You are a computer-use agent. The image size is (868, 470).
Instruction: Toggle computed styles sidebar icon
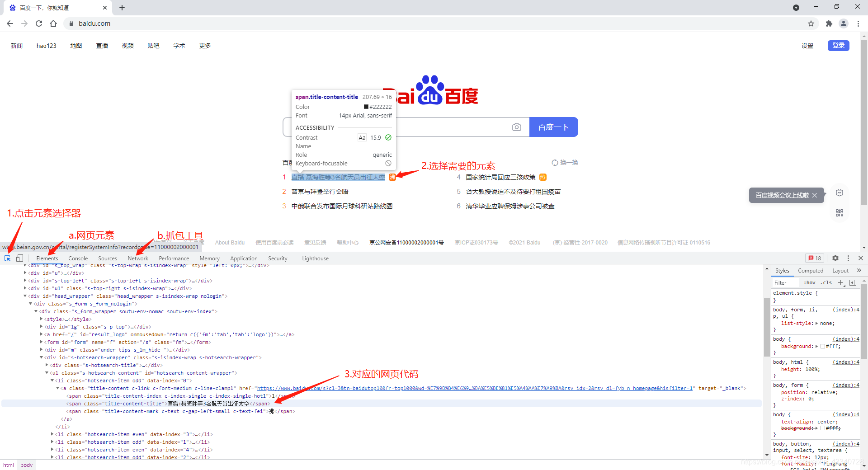pyautogui.click(x=853, y=282)
